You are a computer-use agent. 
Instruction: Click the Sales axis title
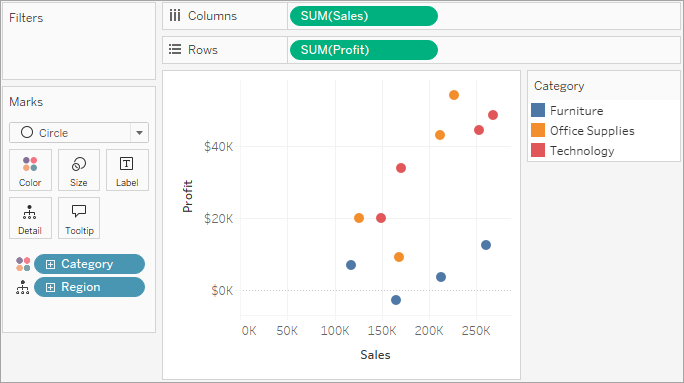pyautogui.click(x=375, y=355)
